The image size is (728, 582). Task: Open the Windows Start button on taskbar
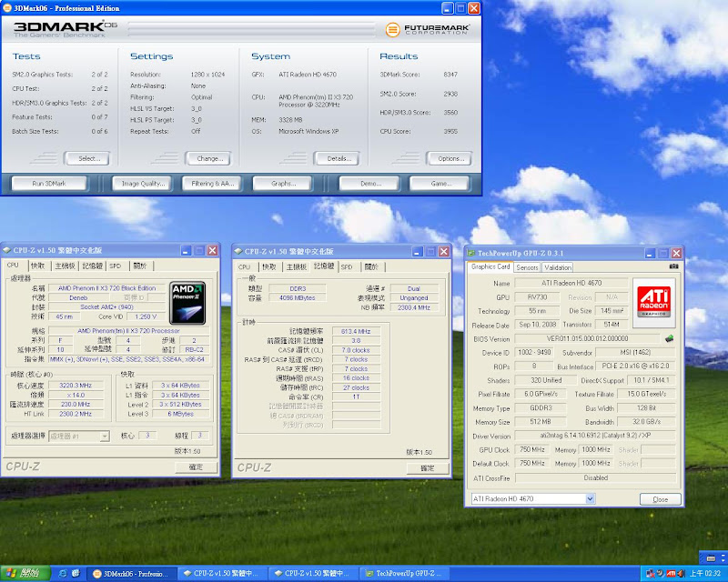point(22,573)
